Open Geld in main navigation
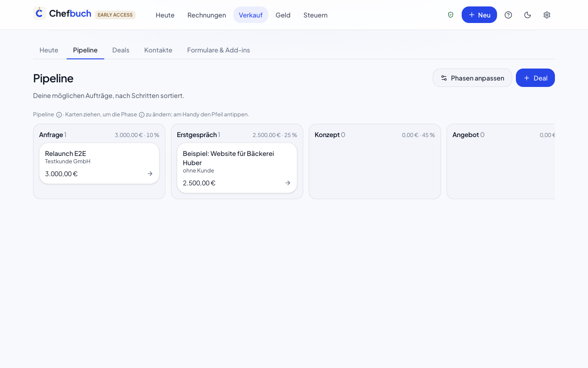Viewport: 588px width, 368px height. (283, 15)
